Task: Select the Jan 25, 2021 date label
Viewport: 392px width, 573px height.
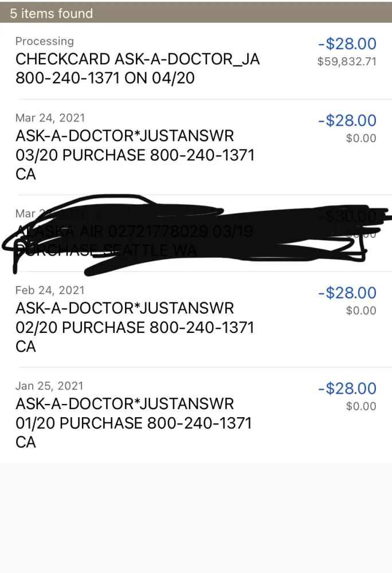Action: (50, 386)
